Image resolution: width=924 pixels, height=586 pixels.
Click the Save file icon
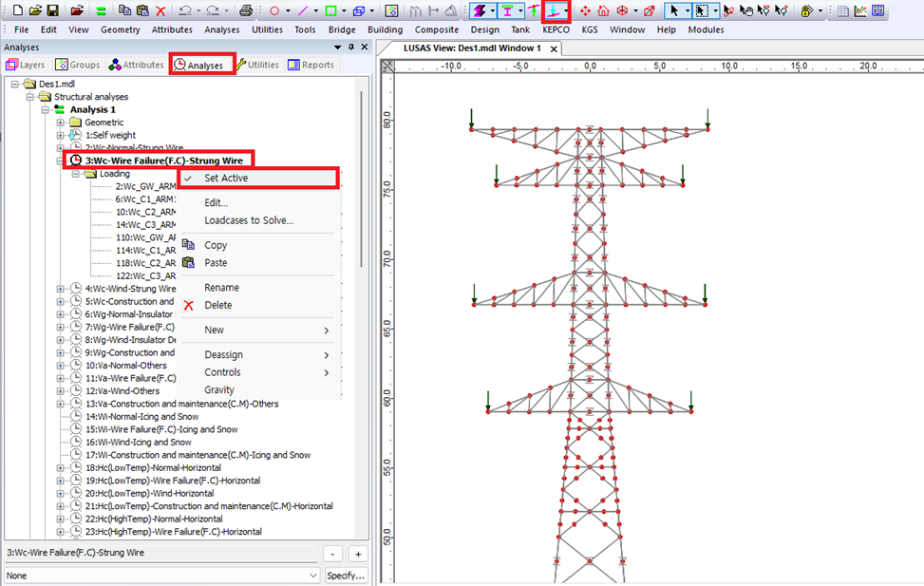52,10
